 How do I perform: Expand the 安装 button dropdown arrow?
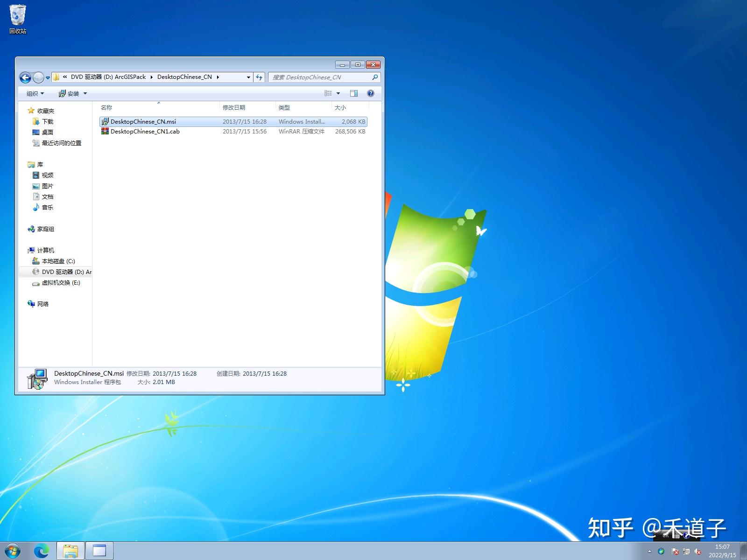point(85,94)
